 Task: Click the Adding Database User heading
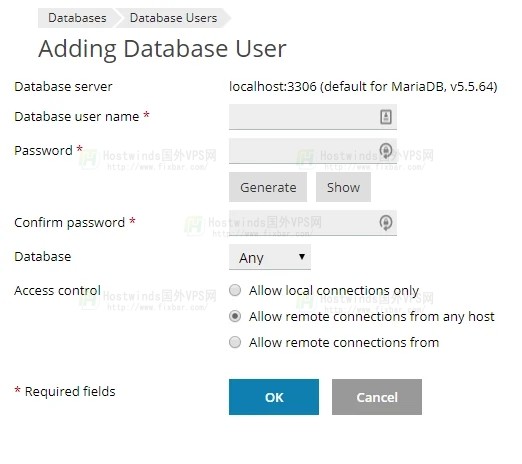162,49
